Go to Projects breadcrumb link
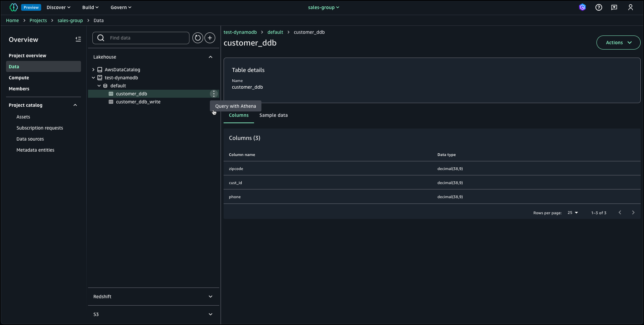The width and height of the screenshot is (644, 325). [38, 20]
